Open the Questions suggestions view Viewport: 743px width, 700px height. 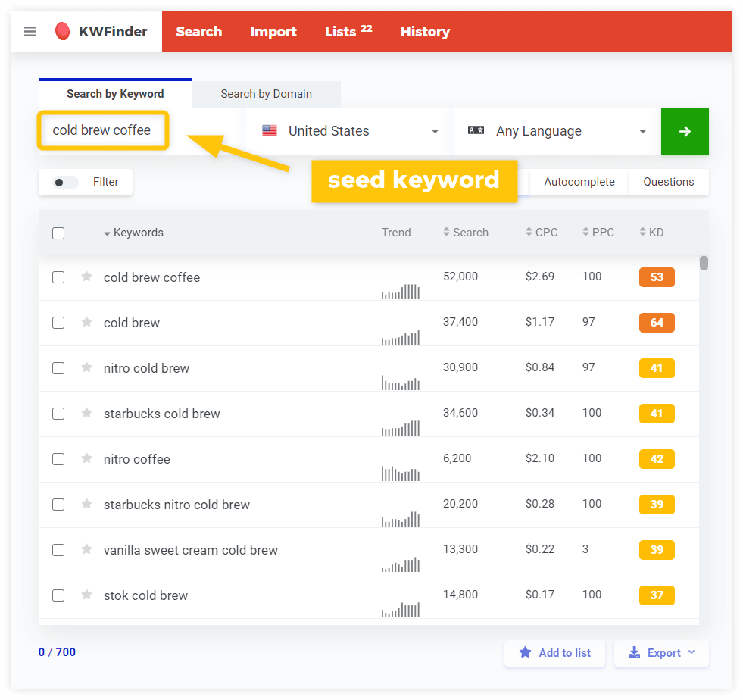pos(669,182)
